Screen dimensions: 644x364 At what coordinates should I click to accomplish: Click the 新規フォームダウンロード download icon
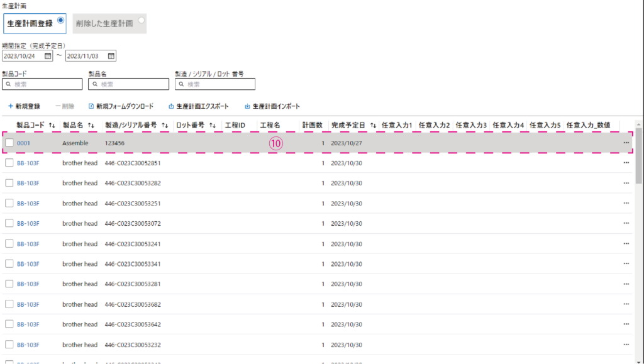(x=91, y=106)
